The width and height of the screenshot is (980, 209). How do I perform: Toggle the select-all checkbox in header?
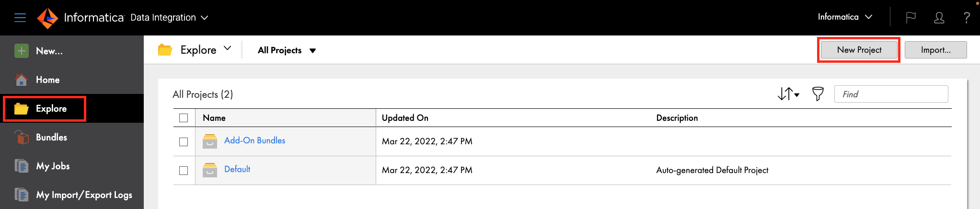click(184, 118)
